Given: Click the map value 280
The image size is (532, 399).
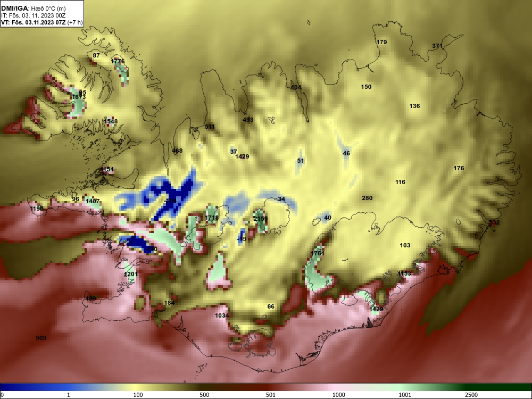Looking at the screenshot, I should (x=367, y=198).
